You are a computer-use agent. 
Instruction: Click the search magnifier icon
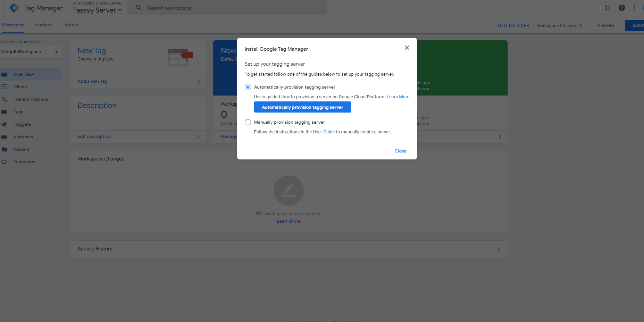click(139, 8)
